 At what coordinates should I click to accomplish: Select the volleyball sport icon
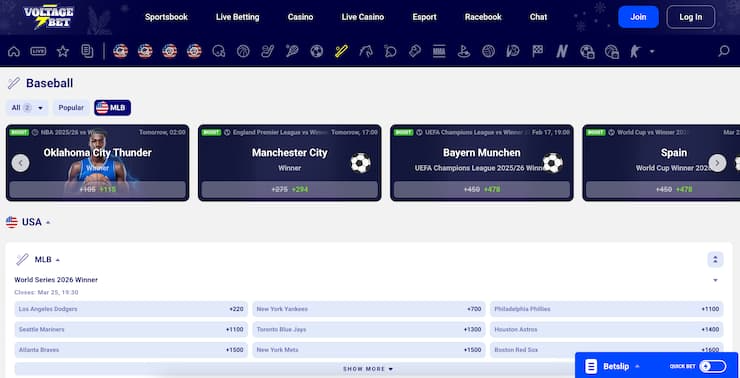pos(488,51)
